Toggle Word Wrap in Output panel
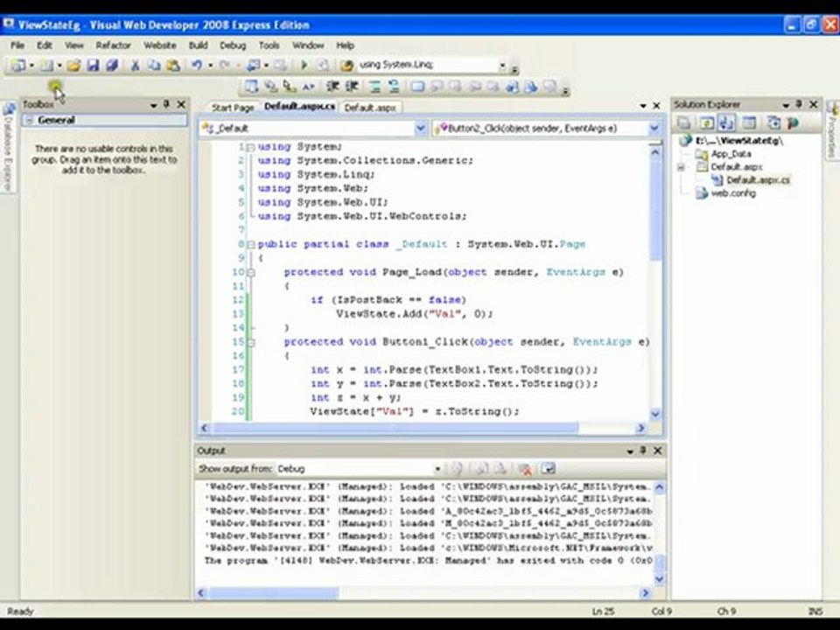The width and height of the screenshot is (840, 630). tap(548, 469)
